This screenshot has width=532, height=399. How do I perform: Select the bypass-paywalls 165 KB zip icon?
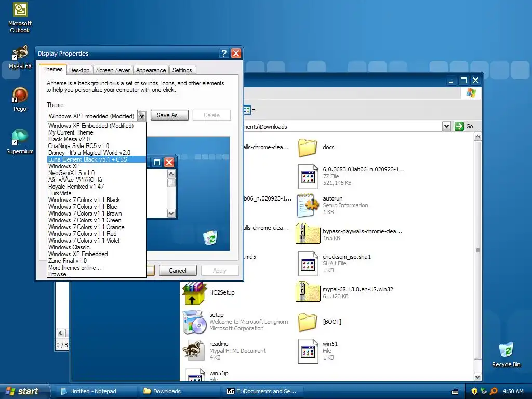(308, 234)
